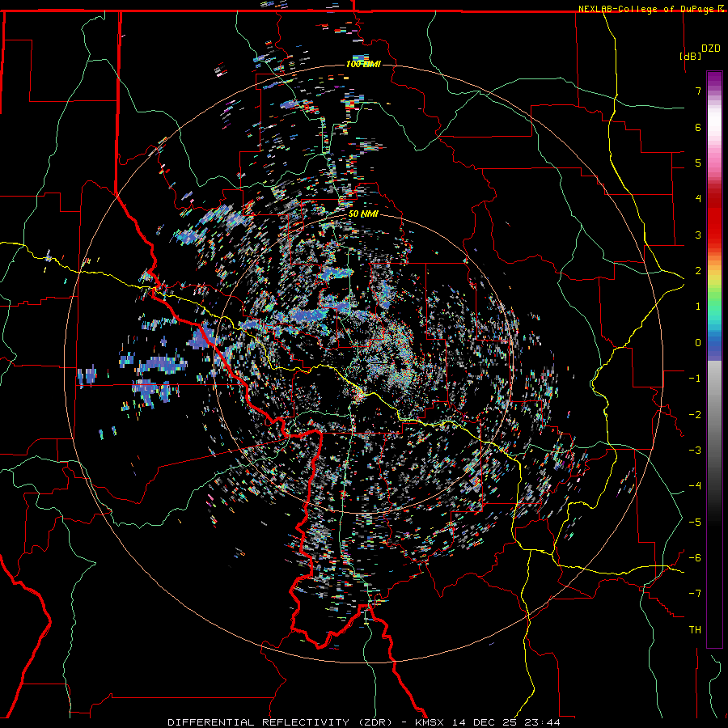Screen dimensions: 728x728
Task: Click the 7 tick label on color scale
Action: click(698, 91)
